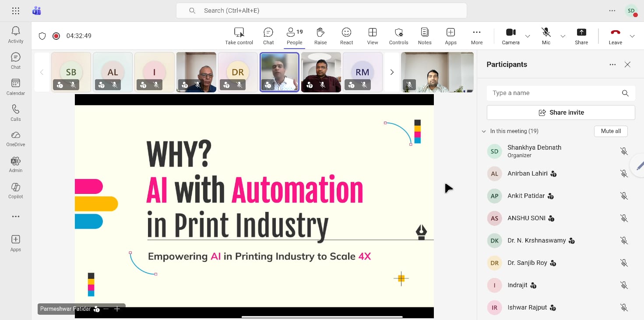This screenshot has height=320, width=644.
Task: Toggle the Mic mute button
Action: [x=545, y=32]
